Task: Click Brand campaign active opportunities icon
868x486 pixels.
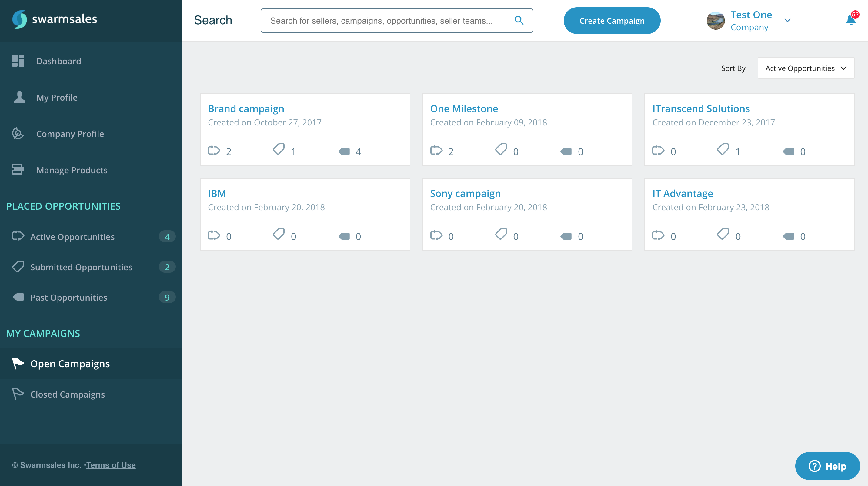Action: 214,151
